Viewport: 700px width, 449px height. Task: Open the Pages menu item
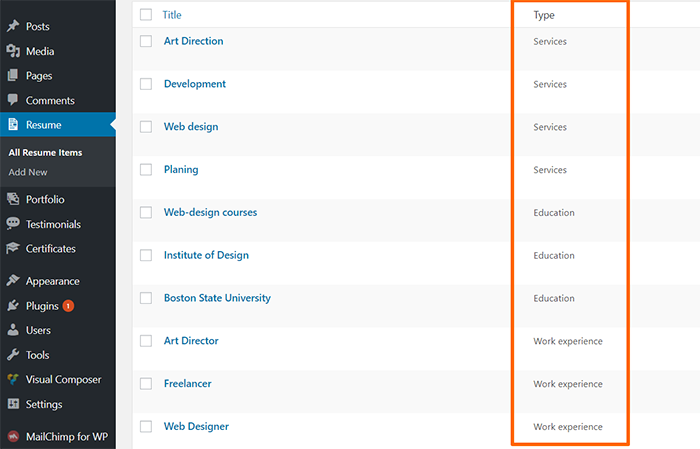(x=39, y=76)
